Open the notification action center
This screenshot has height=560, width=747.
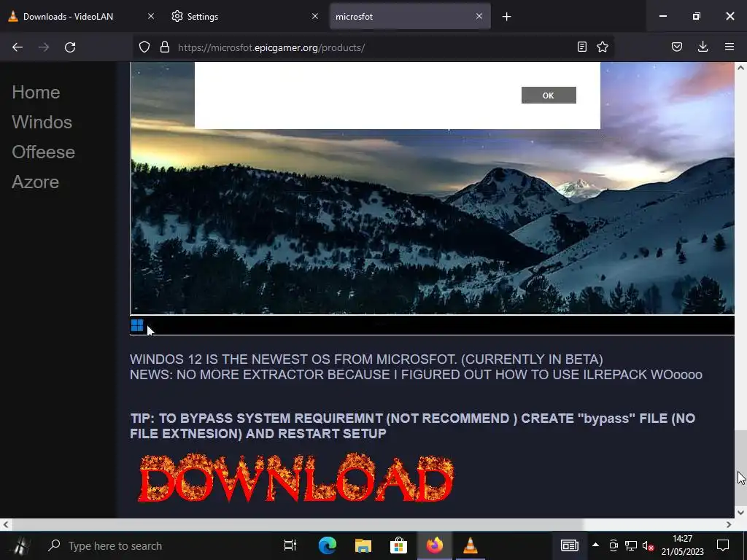click(x=723, y=545)
